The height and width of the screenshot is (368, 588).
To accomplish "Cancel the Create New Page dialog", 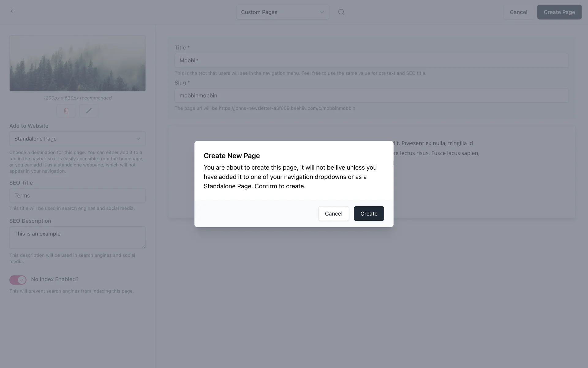I will click(334, 213).
